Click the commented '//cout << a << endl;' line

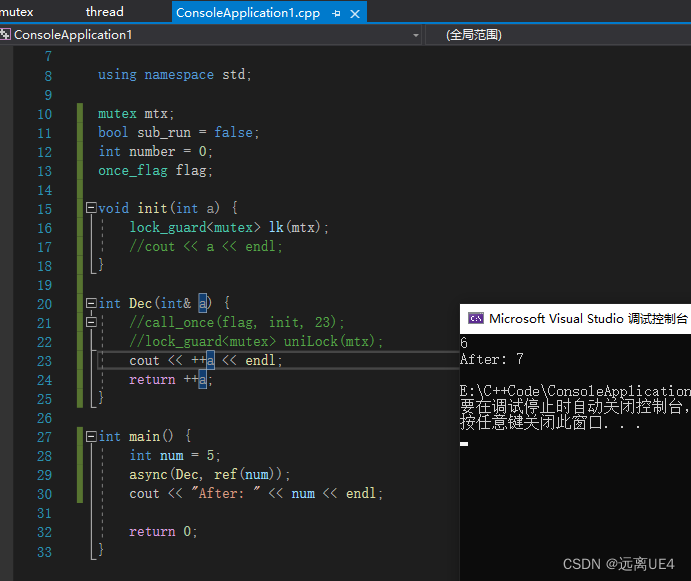click(206, 246)
